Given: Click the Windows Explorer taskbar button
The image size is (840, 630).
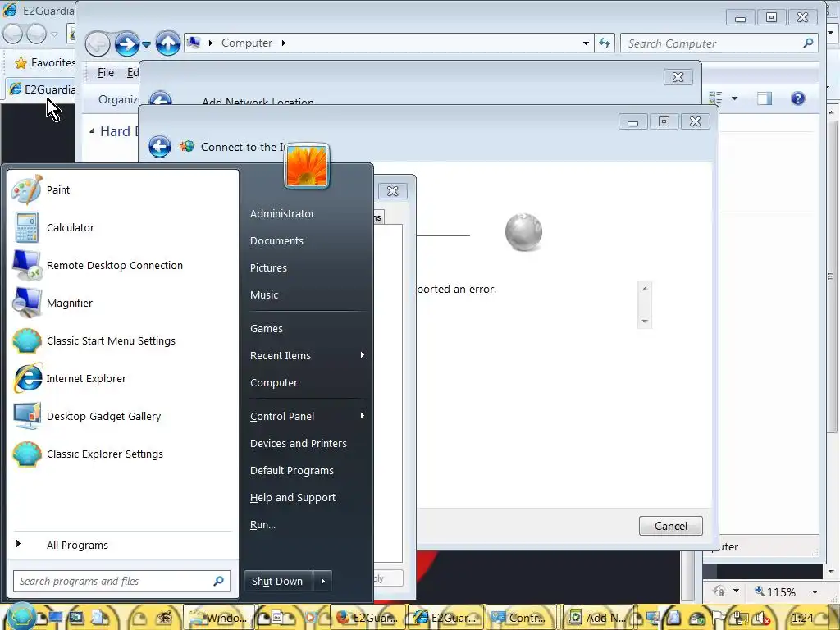Looking at the screenshot, I should click(x=218, y=618).
